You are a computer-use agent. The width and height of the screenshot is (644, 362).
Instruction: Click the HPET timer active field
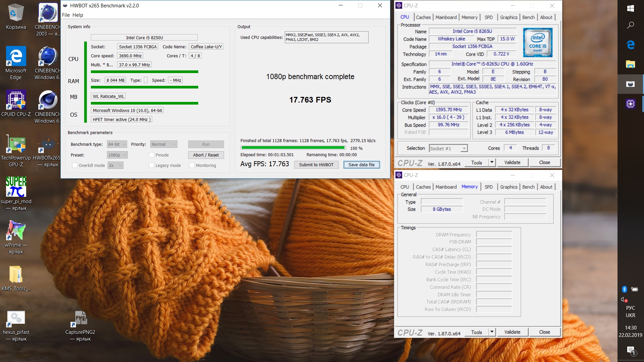coord(122,119)
